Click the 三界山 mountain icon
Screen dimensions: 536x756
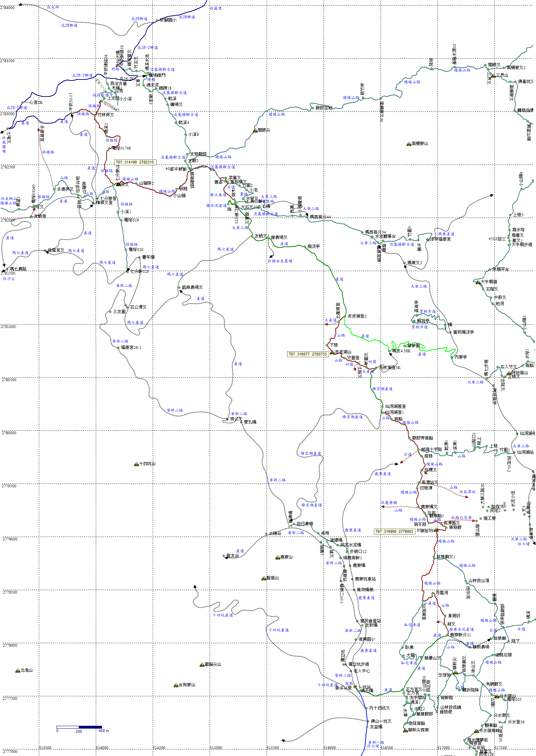pyautogui.click(x=493, y=75)
